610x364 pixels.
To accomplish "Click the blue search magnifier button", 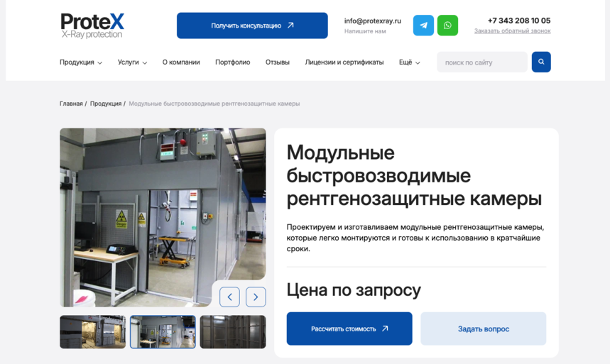I will click(541, 62).
